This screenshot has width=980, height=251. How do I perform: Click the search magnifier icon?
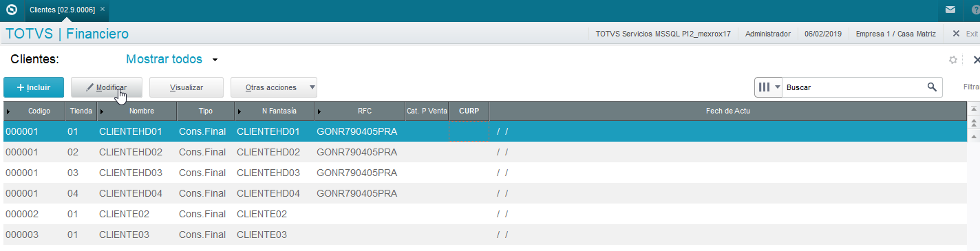click(x=932, y=87)
